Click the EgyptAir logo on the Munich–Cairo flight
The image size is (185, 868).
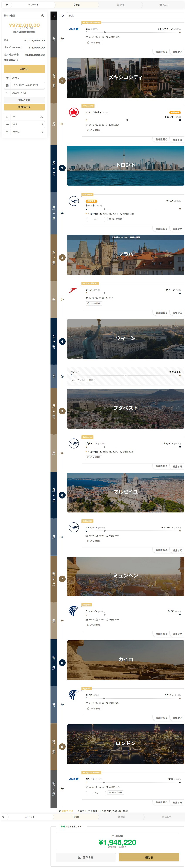[74, 611]
